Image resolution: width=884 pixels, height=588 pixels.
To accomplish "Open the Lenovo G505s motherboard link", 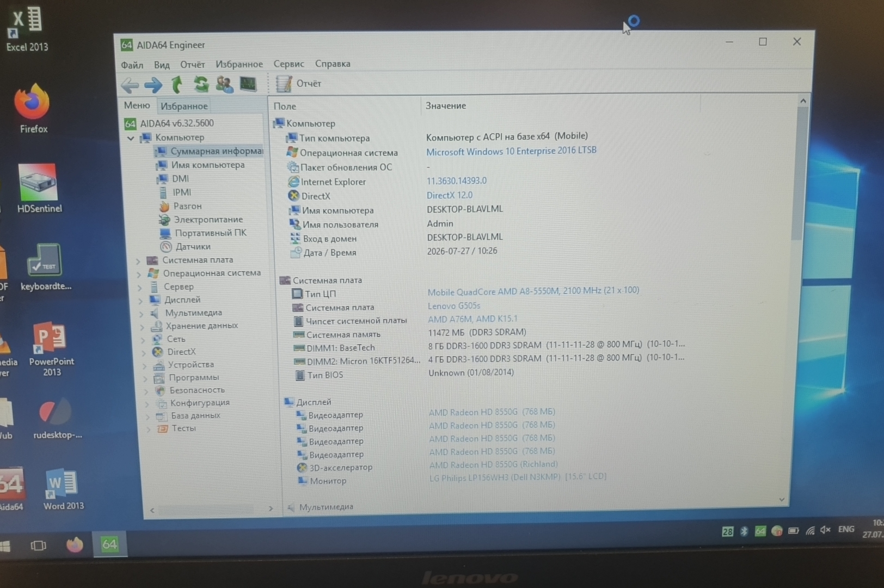I will (454, 306).
